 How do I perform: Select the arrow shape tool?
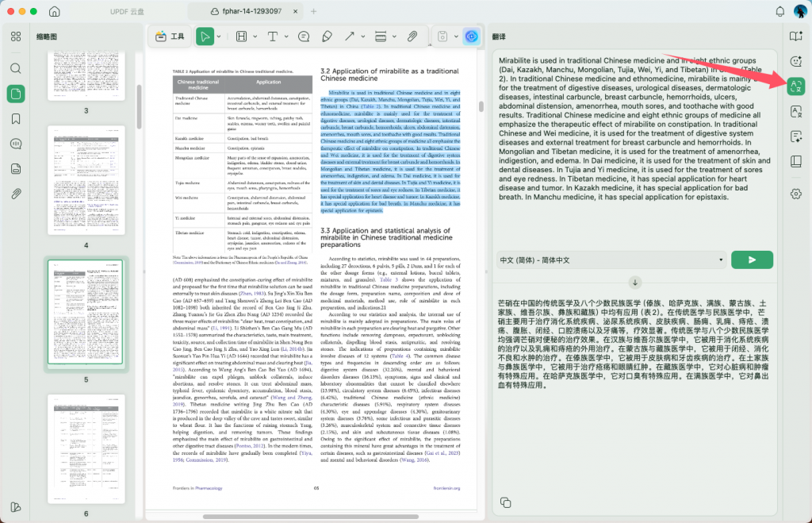click(350, 37)
